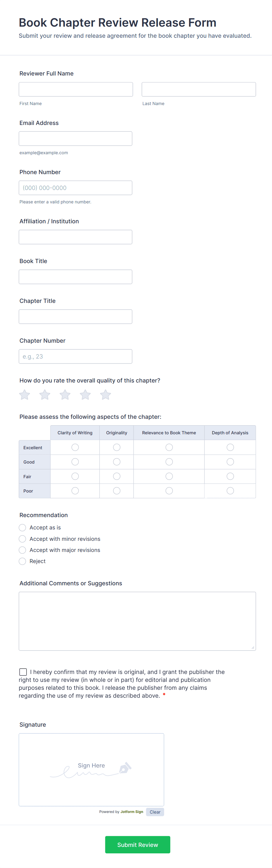272x868 pixels.
Task: Click the Chapter Number field
Action: pos(75,356)
